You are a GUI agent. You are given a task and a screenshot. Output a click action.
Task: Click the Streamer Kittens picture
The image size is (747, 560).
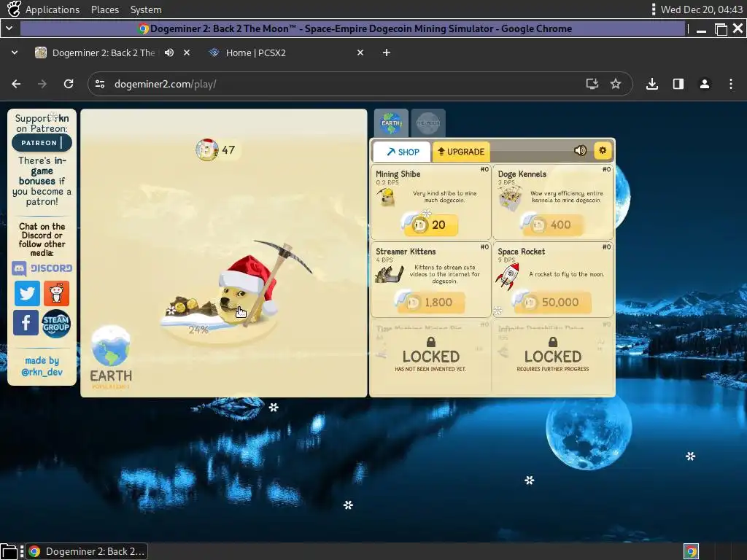tap(389, 274)
